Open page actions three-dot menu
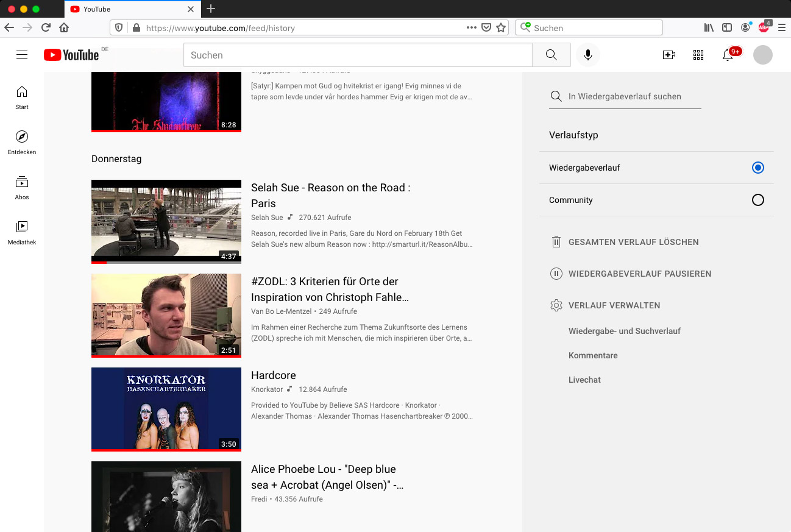Image resolution: width=791 pixels, height=532 pixels. (x=472, y=27)
